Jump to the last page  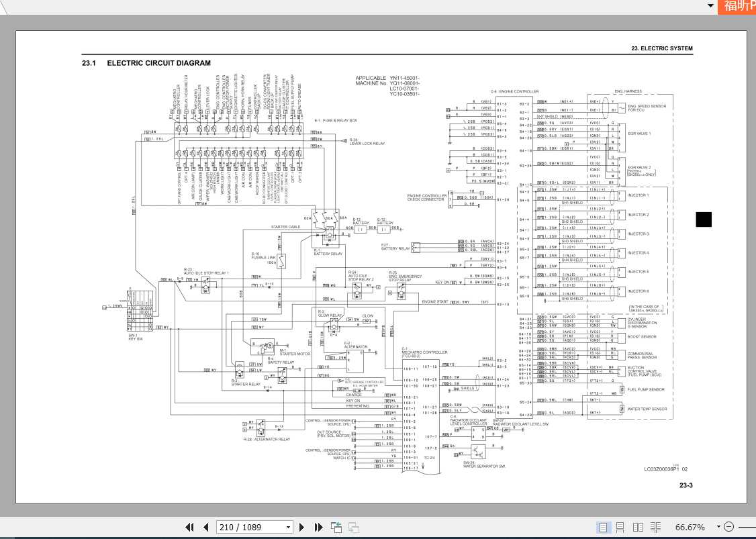[x=318, y=528]
